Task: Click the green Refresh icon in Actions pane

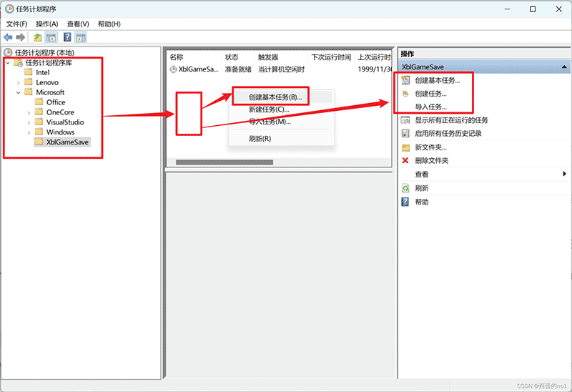Action: click(405, 188)
